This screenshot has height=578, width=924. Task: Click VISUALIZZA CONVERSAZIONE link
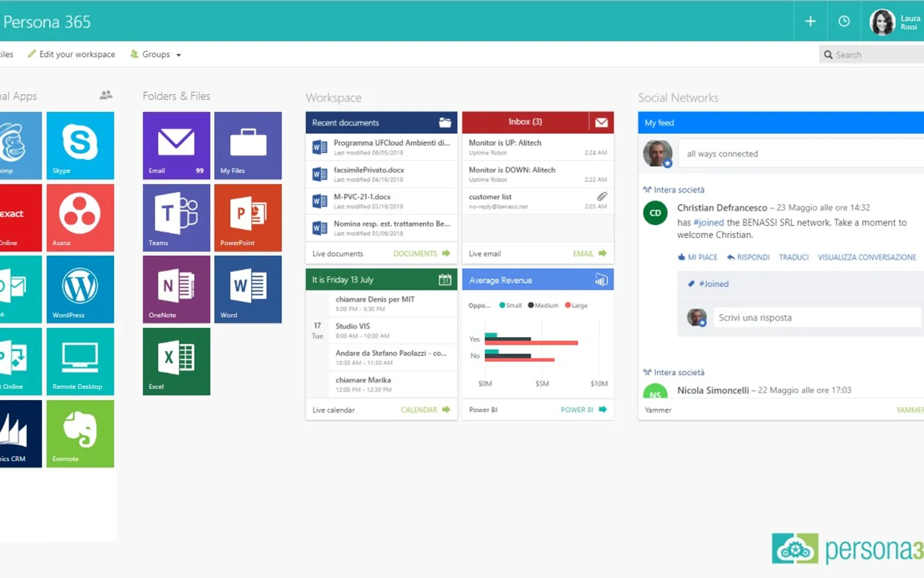867,257
